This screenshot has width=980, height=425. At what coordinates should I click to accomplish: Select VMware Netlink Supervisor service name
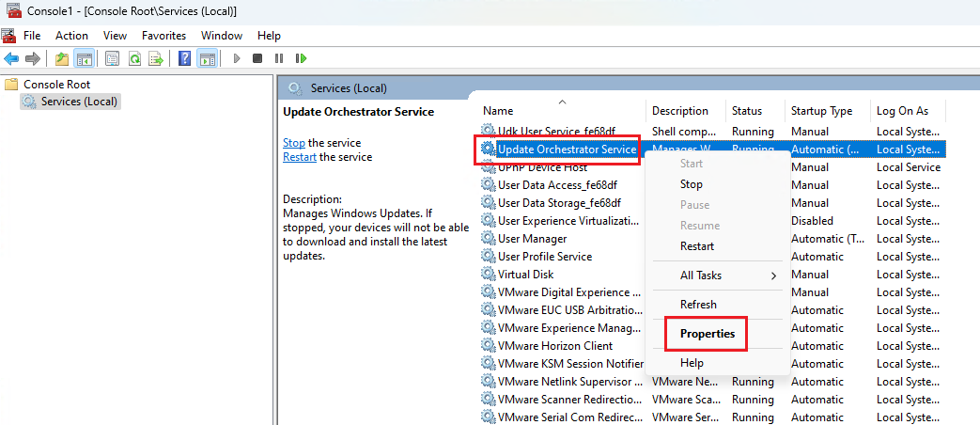tap(570, 381)
